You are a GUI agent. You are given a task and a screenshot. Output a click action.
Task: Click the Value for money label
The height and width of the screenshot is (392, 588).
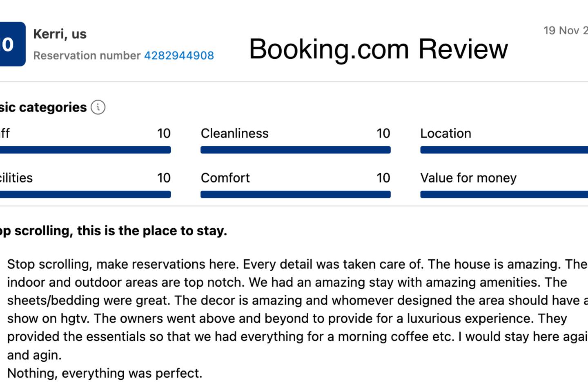(468, 178)
